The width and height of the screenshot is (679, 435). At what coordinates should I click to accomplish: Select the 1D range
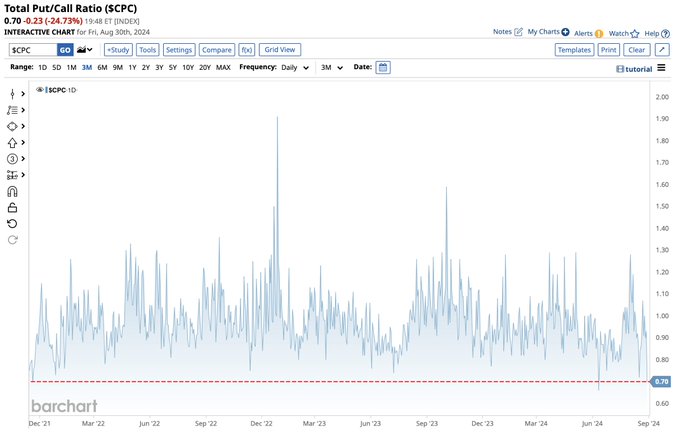tap(42, 68)
